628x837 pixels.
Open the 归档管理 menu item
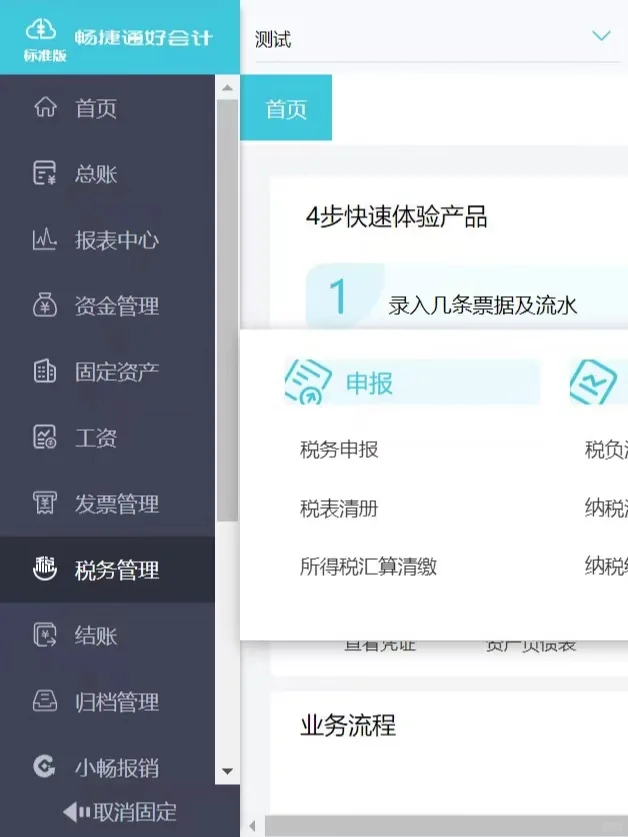pos(107,702)
